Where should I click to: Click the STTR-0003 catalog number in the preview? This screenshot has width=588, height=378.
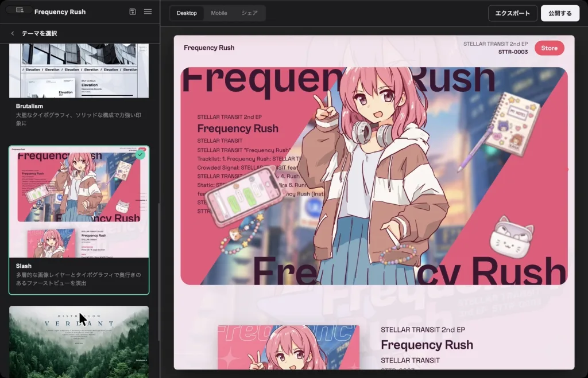(x=513, y=52)
